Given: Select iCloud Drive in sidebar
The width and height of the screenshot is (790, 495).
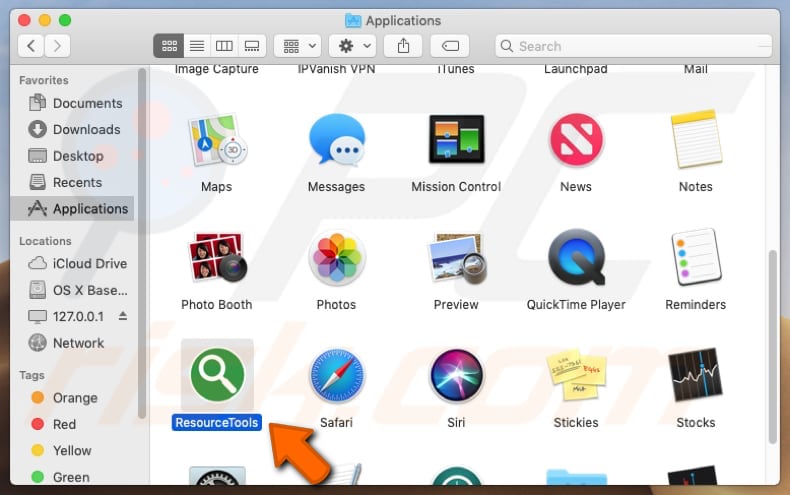Looking at the screenshot, I should (x=90, y=263).
